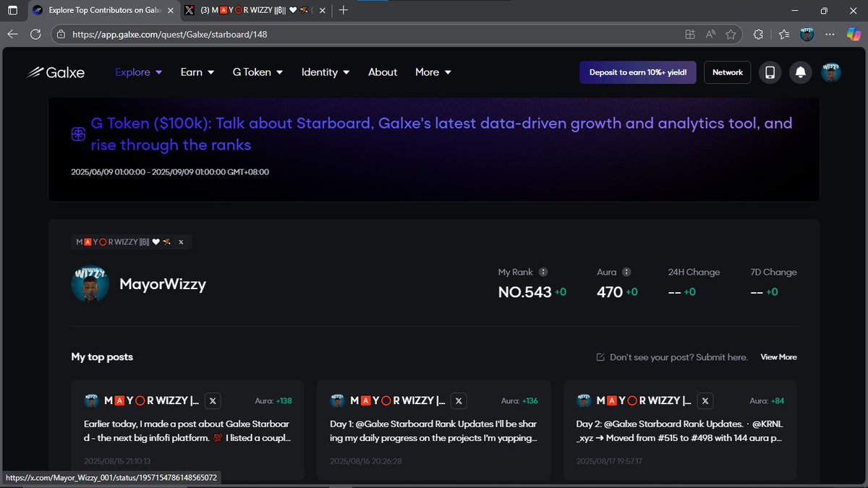868x488 pixels.
Task: Click the NO.543 rank value
Action: [x=525, y=292]
